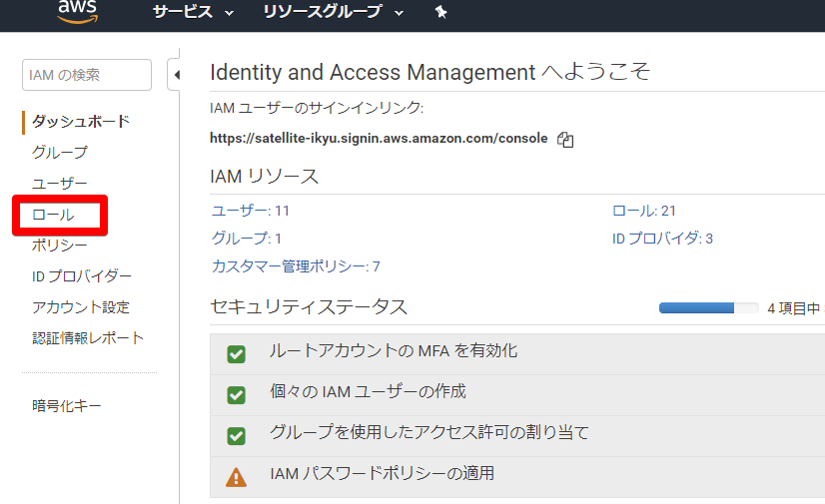Open グループ in the sidebar
The width and height of the screenshot is (825, 504).
pyautogui.click(x=60, y=153)
